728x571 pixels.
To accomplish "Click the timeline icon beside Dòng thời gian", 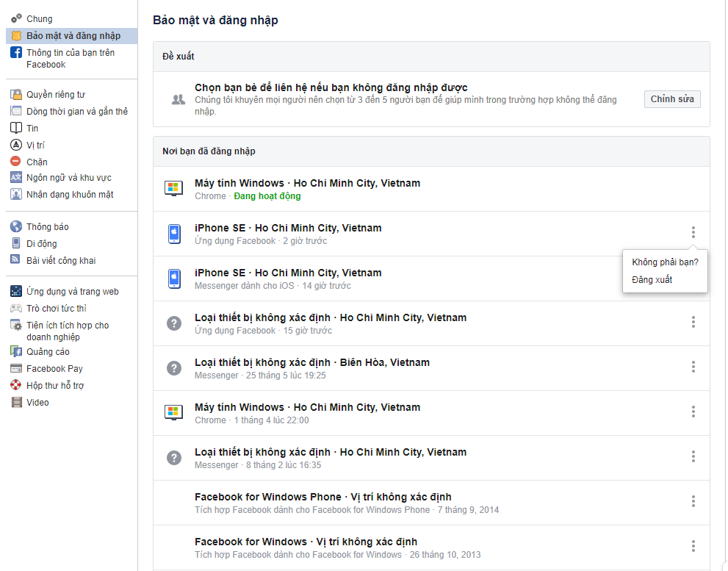I will [x=16, y=111].
